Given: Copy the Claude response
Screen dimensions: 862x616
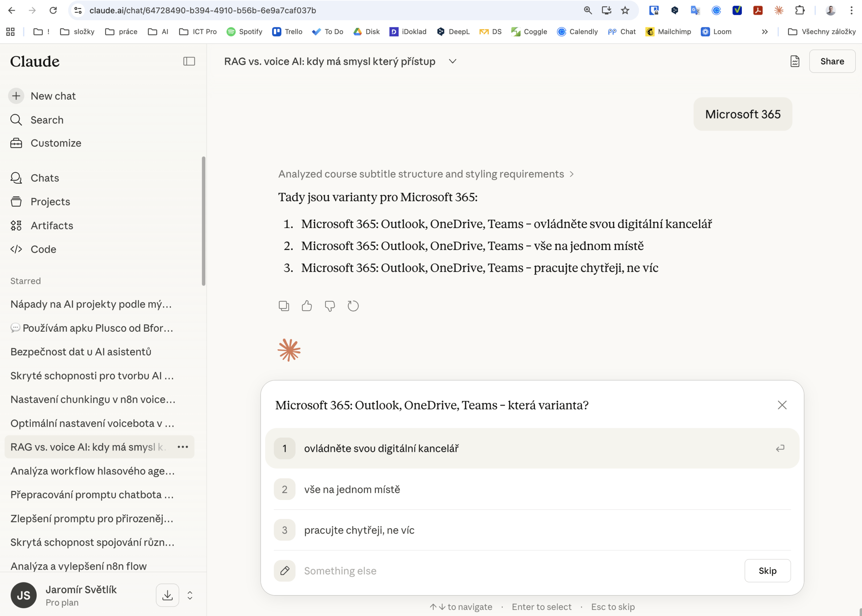Looking at the screenshot, I should point(284,306).
